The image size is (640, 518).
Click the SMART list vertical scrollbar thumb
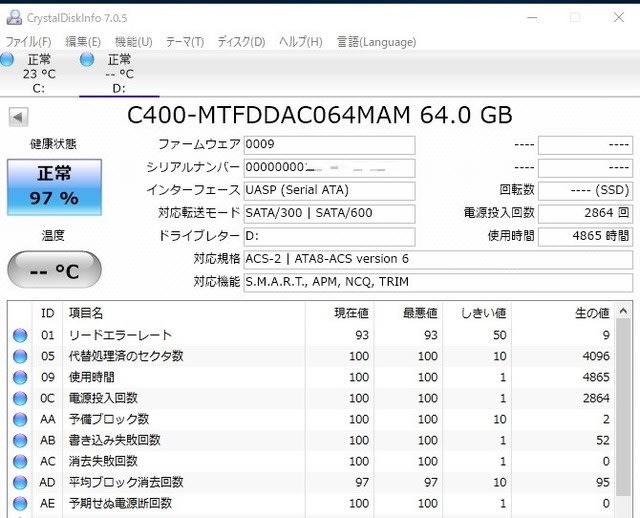click(624, 407)
